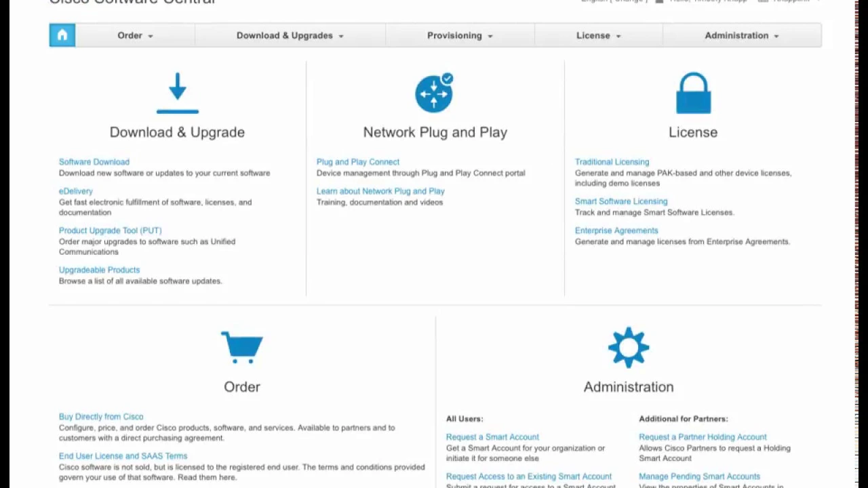
Task: Click the Order section heading
Action: pos(242,387)
